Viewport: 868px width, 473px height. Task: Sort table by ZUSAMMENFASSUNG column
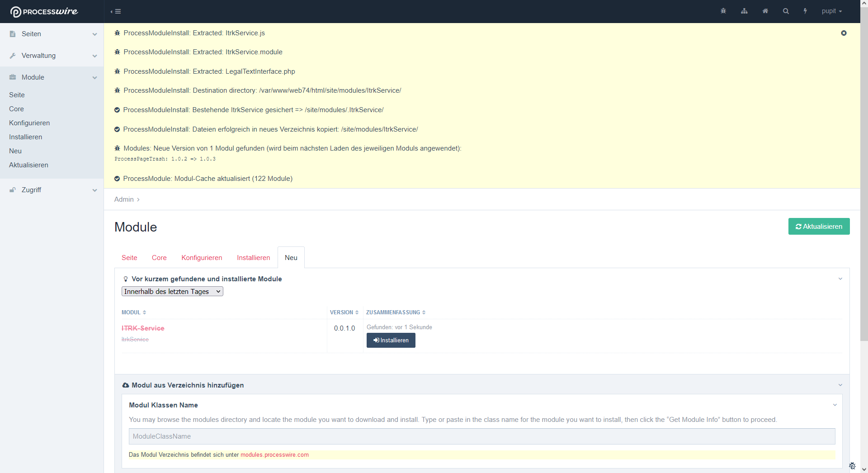point(396,312)
